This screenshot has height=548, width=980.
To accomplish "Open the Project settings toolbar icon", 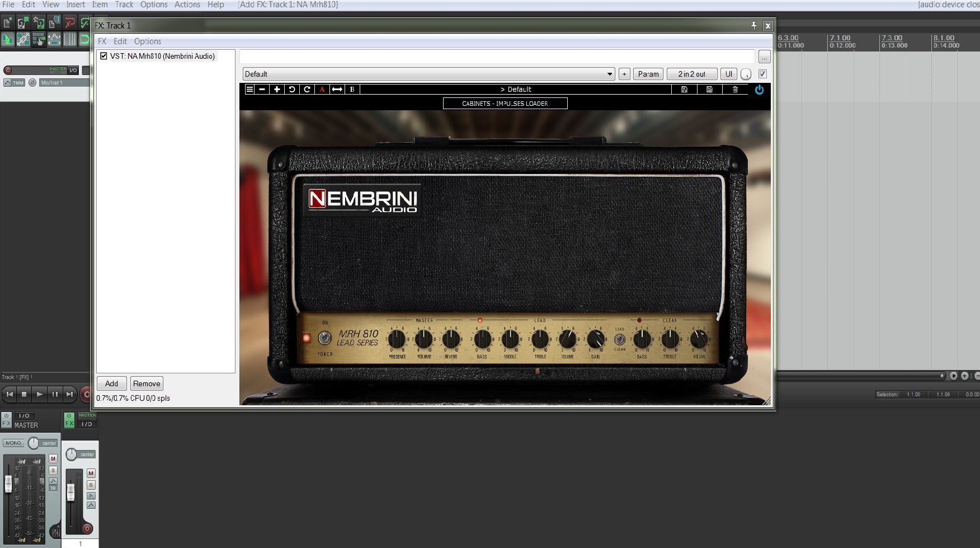I will point(54,23).
